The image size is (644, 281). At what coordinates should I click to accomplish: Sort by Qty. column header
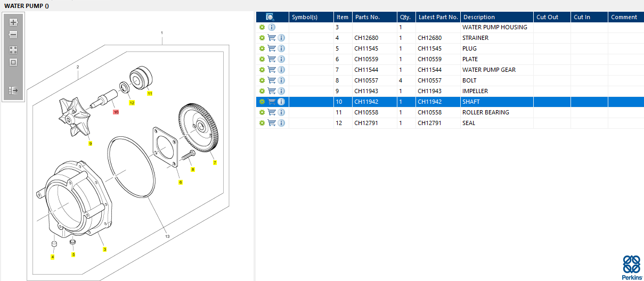pos(406,17)
